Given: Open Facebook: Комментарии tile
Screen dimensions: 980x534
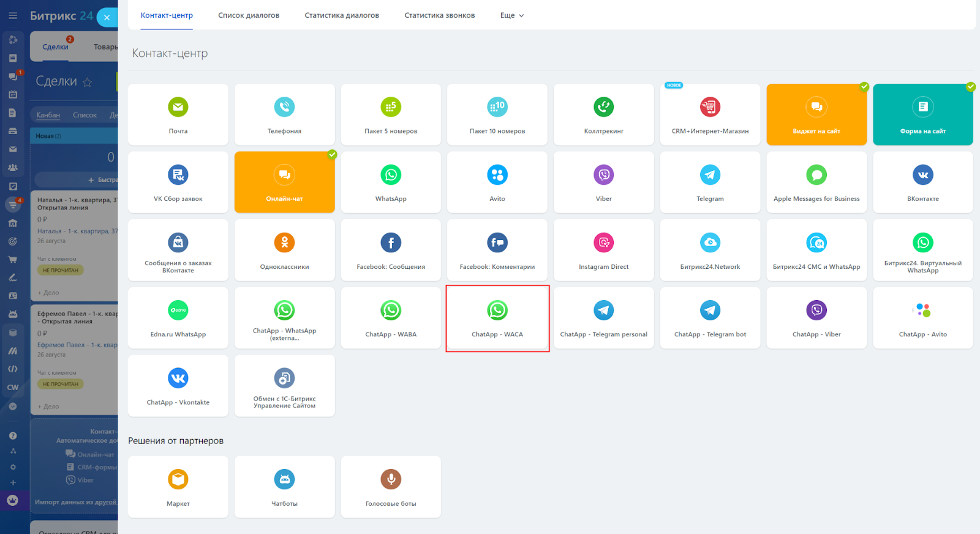Looking at the screenshot, I should click(497, 250).
